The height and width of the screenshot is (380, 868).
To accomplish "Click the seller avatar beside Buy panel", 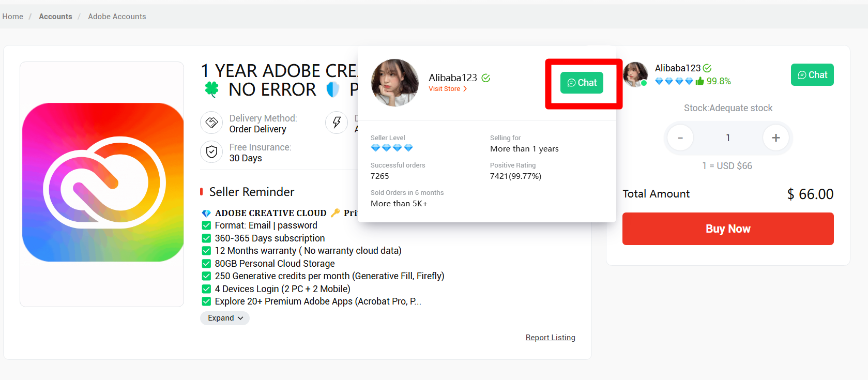I will click(x=635, y=74).
